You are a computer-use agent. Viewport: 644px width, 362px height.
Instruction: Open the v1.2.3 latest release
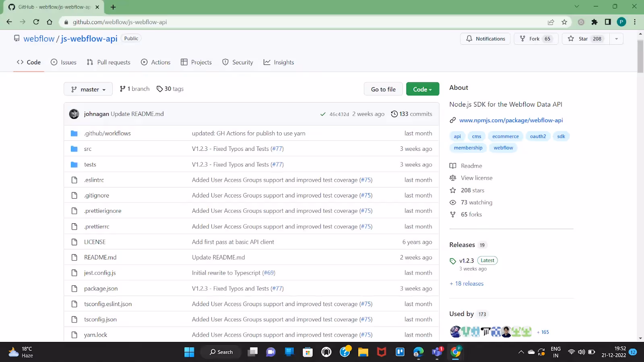tap(466, 261)
